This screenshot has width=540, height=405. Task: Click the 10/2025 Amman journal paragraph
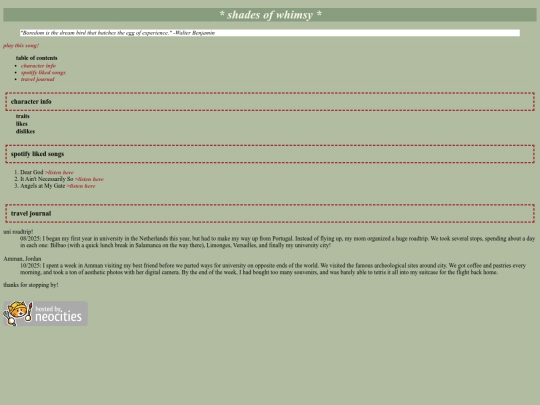point(273,269)
